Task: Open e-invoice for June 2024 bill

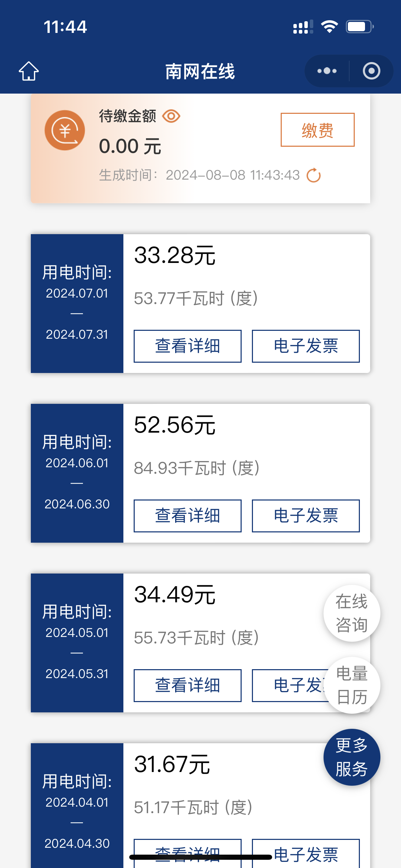Action: click(x=306, y=516)
